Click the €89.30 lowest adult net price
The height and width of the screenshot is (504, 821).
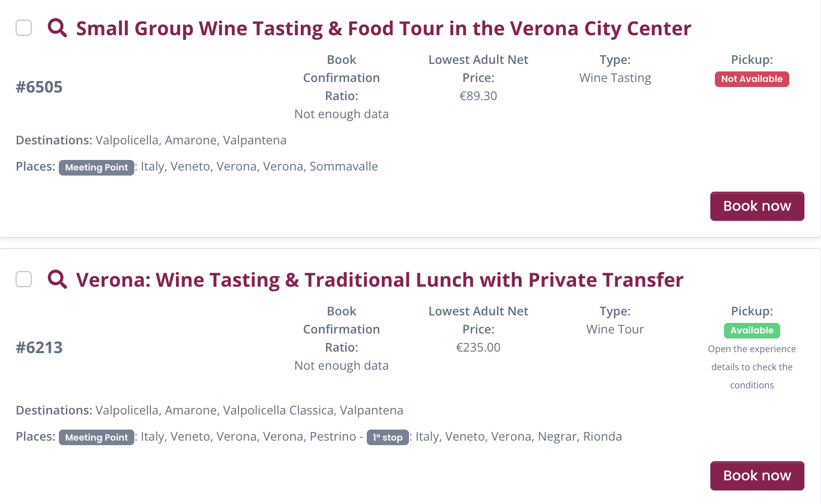coord(478,96)
